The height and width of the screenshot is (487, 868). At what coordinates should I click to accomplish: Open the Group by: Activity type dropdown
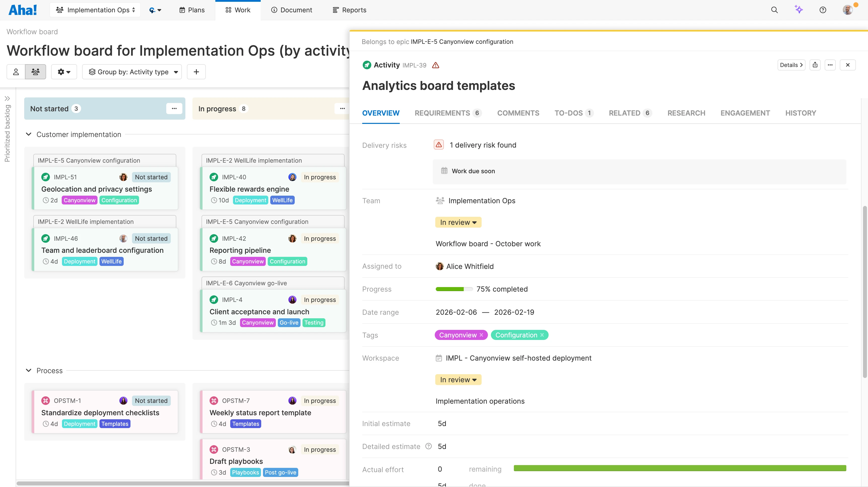pos(132,72)
